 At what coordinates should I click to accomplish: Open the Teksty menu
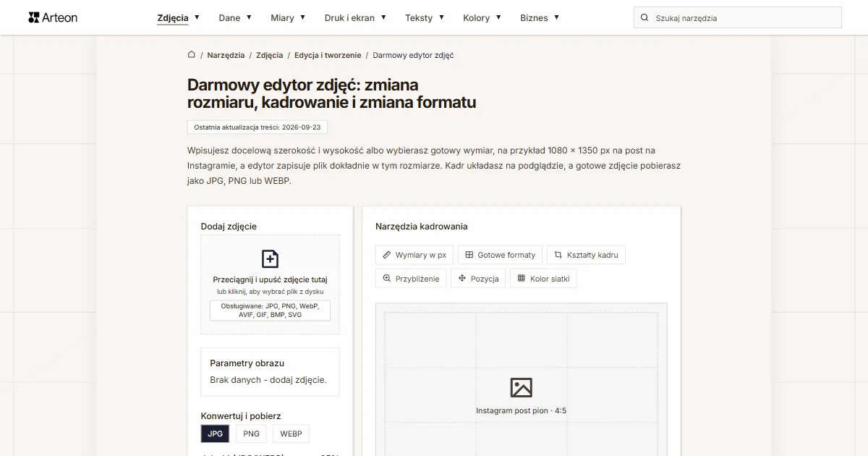click(x=424, y=17)
